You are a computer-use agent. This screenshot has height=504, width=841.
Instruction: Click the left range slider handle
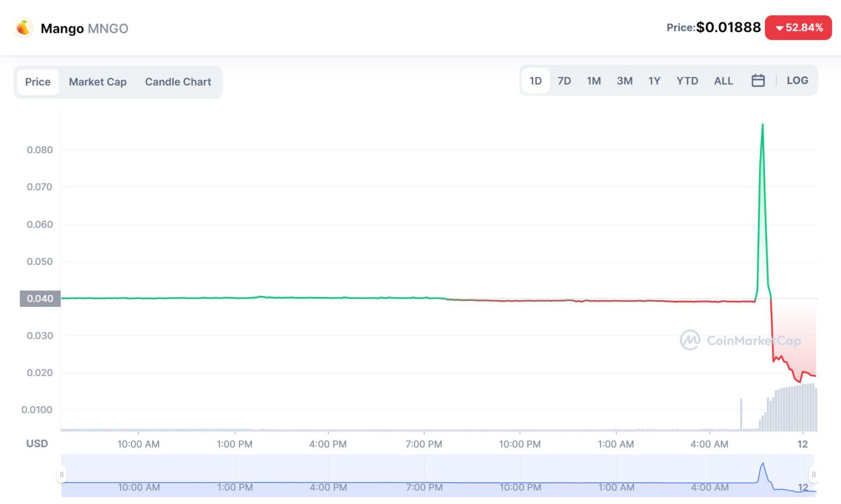pyautogui.click(x=62, y=474)
